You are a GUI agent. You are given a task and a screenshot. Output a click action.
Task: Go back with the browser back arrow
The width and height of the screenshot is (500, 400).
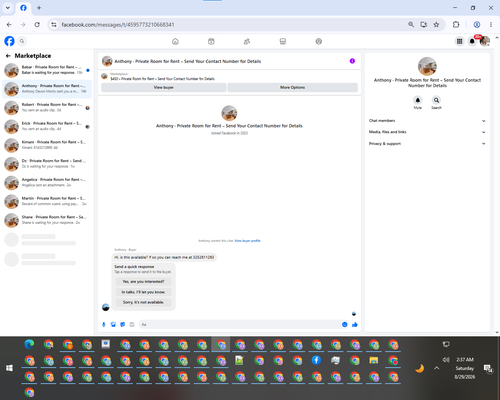coord(9,25)
